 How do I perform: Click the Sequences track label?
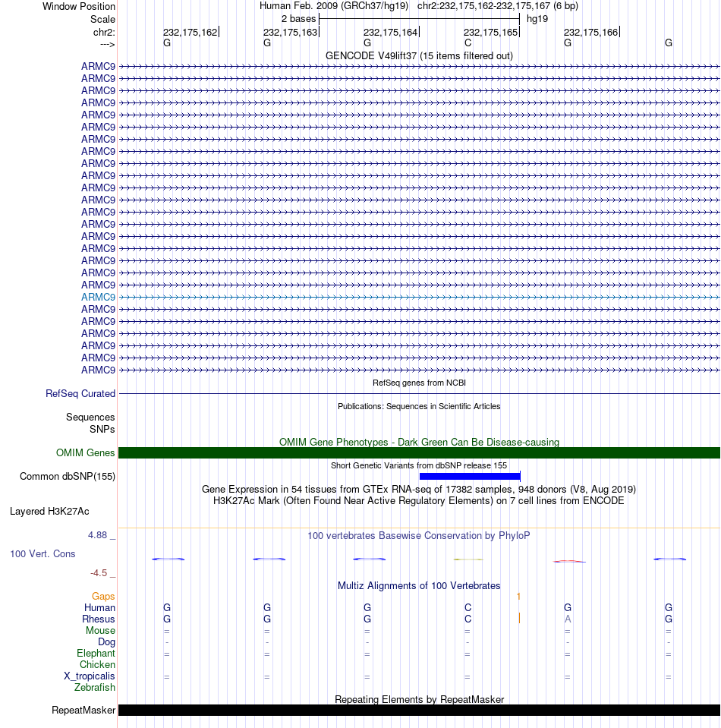(x=90, y=417)
